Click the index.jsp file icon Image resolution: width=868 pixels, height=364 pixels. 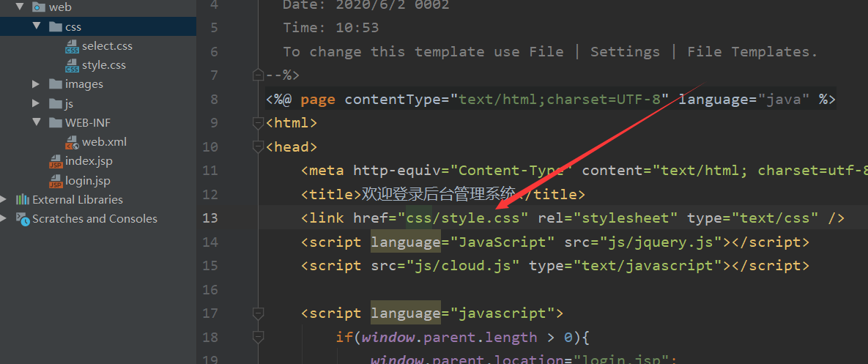click(56, 162)
